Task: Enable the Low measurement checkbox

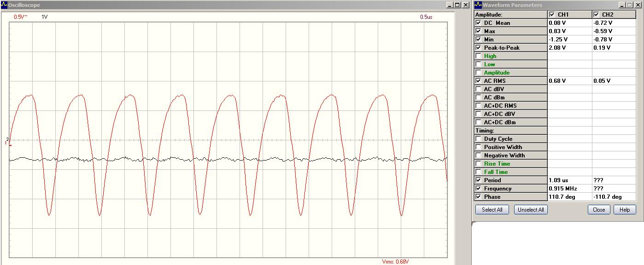Action: click(x=478, y=64)
